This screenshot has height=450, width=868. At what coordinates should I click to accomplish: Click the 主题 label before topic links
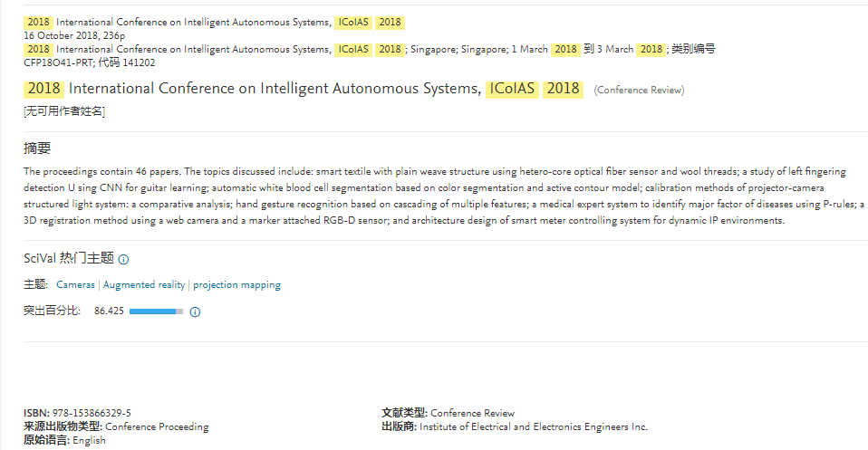[35, 284]
